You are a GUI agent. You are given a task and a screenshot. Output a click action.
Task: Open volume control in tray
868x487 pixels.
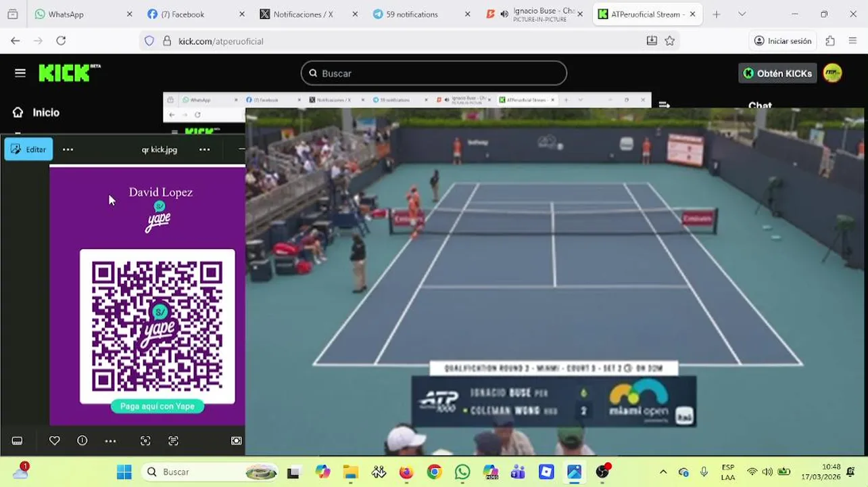tap(767, 472)
